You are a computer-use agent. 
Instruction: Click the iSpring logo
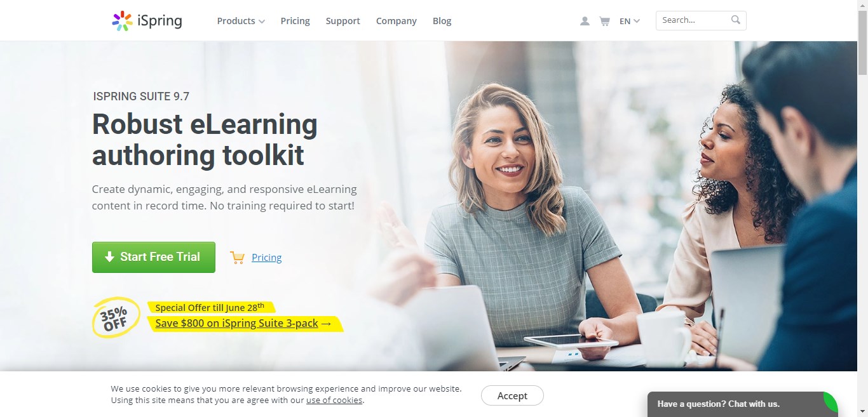(147, 21)
